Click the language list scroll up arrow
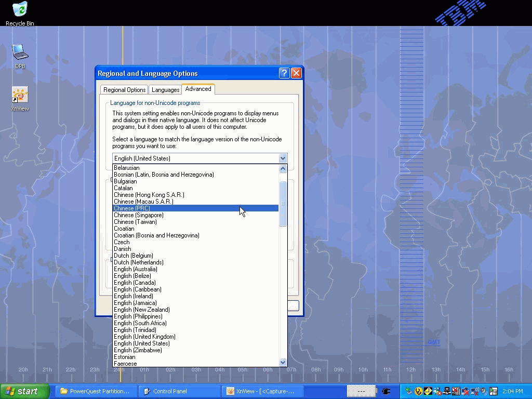The image size is (532, 399). click(x=283, y=168)
